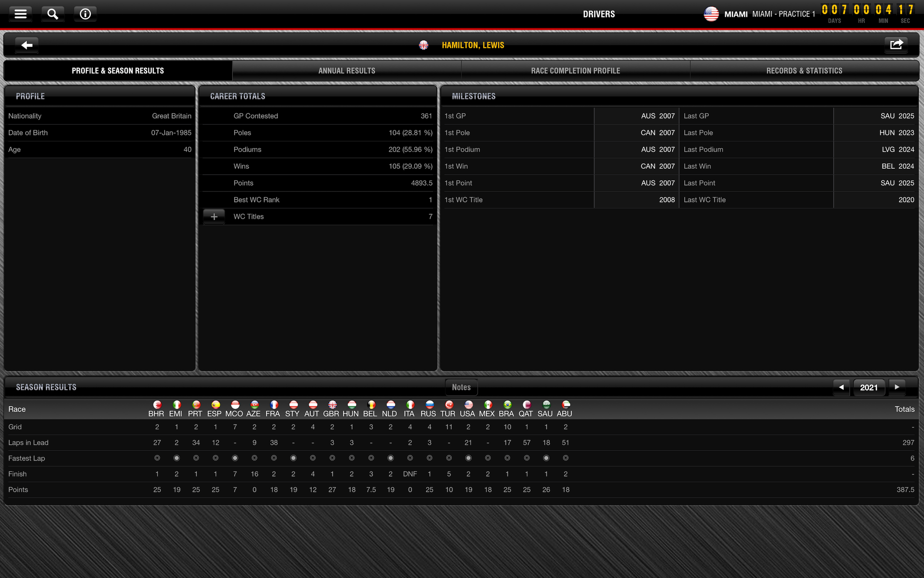Image resolution: width=924 pixels, height=578 pixels.
Task: Select the HUN race flag
Action: [x=352, y=405]
